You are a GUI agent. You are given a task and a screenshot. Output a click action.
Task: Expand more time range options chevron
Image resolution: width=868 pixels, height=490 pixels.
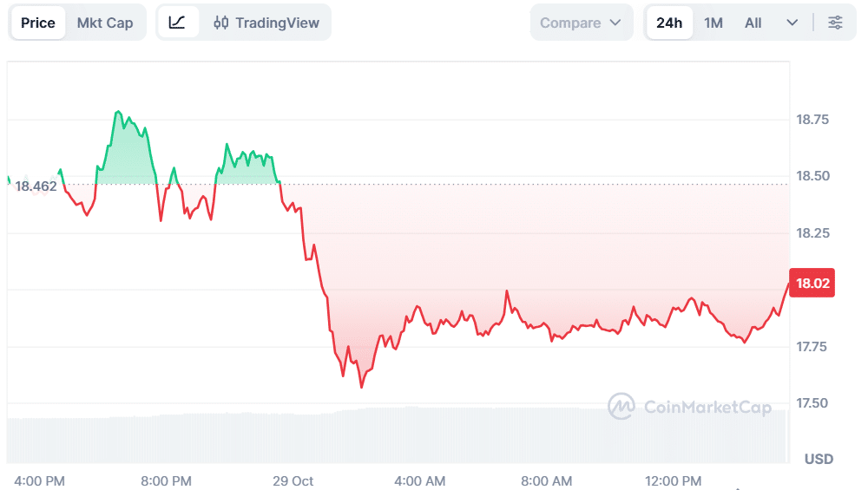(x=792, y=23)
